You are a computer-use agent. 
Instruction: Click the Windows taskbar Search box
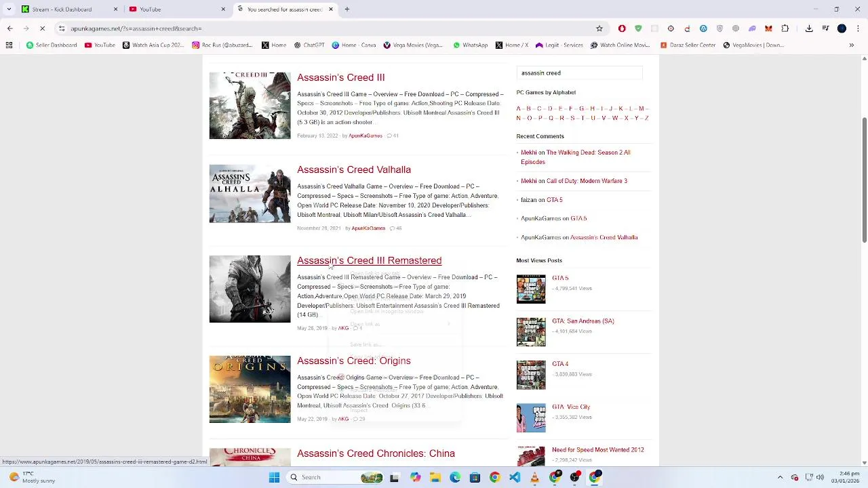coord(334,478)
